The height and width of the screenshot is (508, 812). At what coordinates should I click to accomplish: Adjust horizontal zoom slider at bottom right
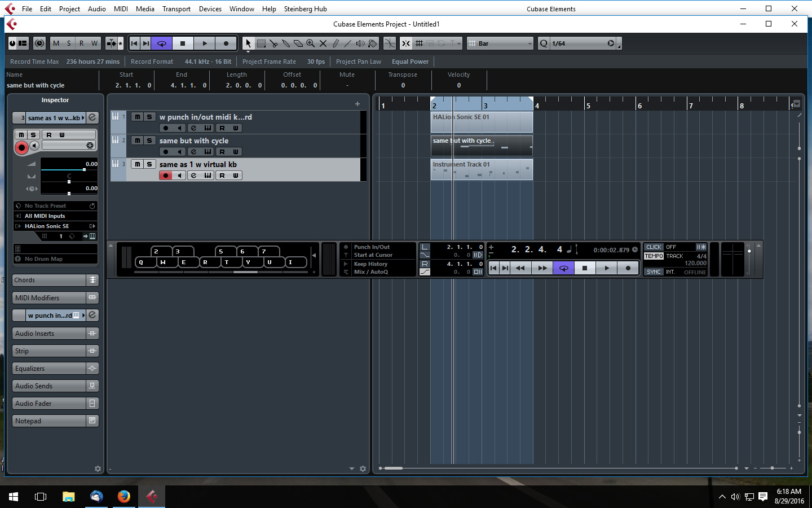[773, 468]
